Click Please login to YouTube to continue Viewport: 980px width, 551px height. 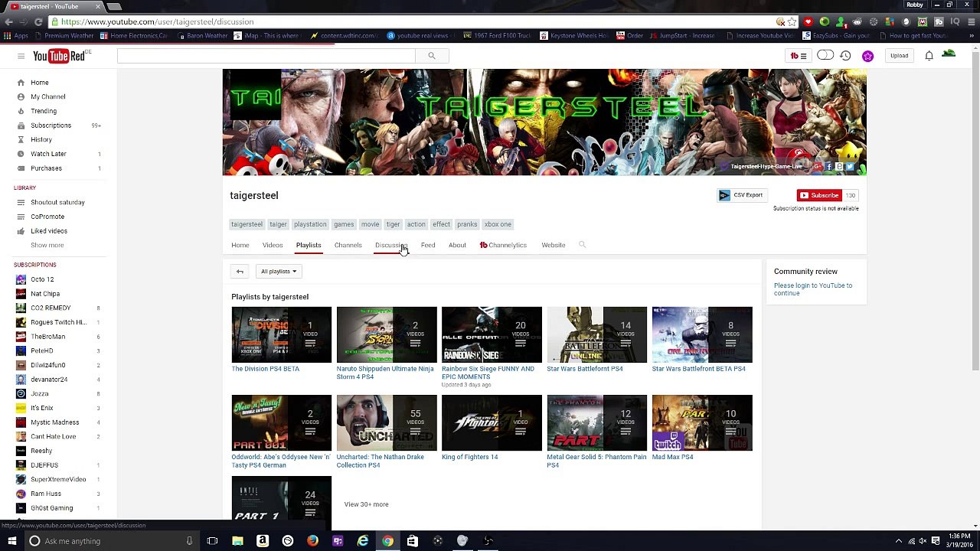[813, 289]
